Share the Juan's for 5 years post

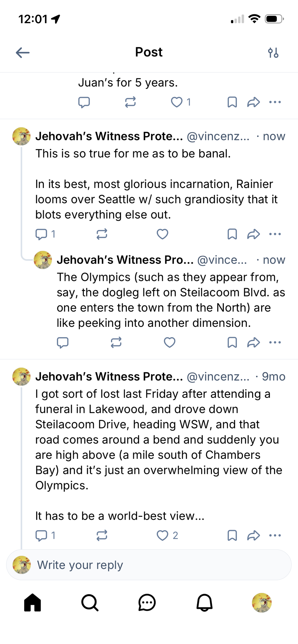point(253,102)
